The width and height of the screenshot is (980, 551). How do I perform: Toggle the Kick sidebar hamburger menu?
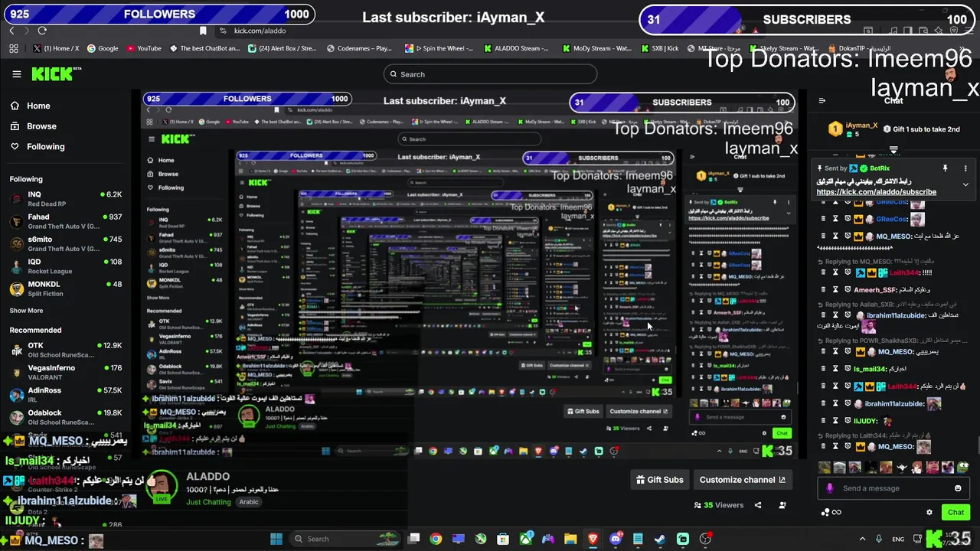(x=17, y=74)
